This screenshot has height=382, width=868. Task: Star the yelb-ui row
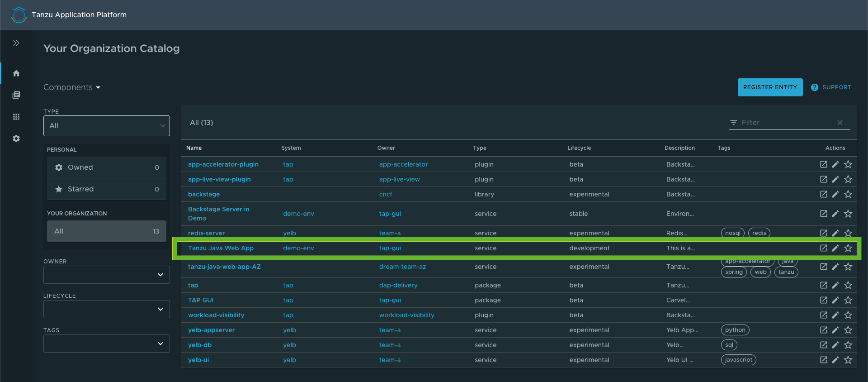coord(848,360)
